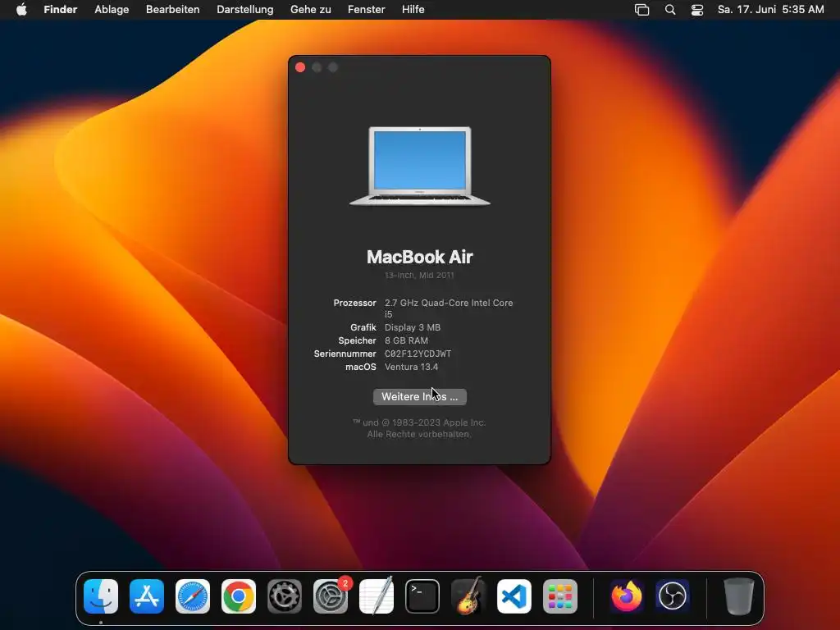The image size is (840, 630).
Task: Open GarageBand guitar icon in Dock
Action: point(468,596)
